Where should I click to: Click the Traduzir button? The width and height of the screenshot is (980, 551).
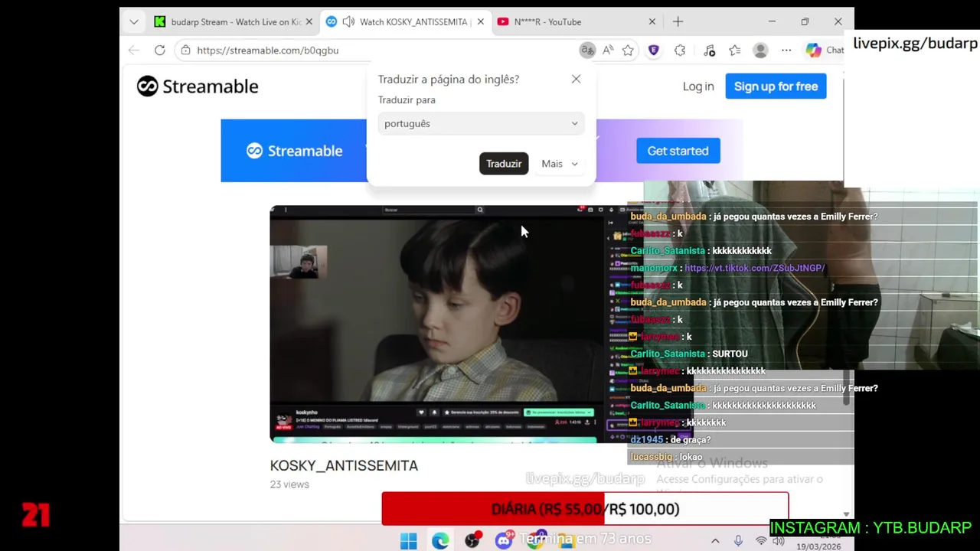pos(504,164)
